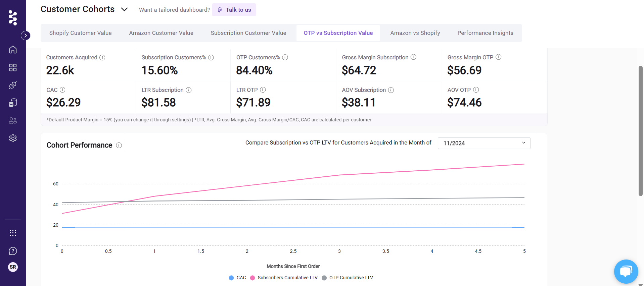Open the dashboards grid icon in sidebar
Viewport: 644px width, 286px height.
click(x=13, y=67)
